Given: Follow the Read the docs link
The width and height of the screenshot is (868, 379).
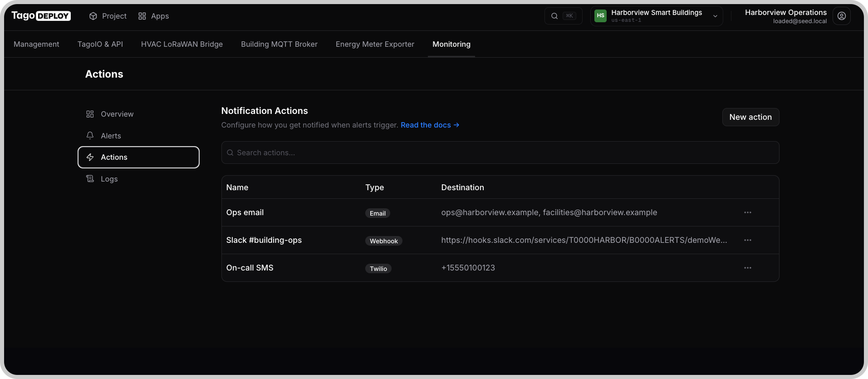Looking at the screenshot, I should [430, 125].
